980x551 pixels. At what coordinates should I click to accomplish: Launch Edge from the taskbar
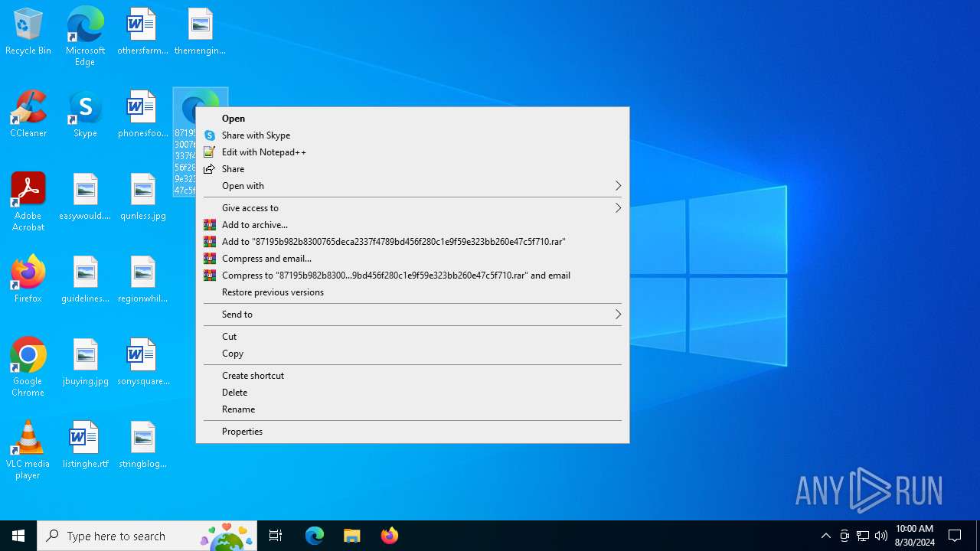315,536
